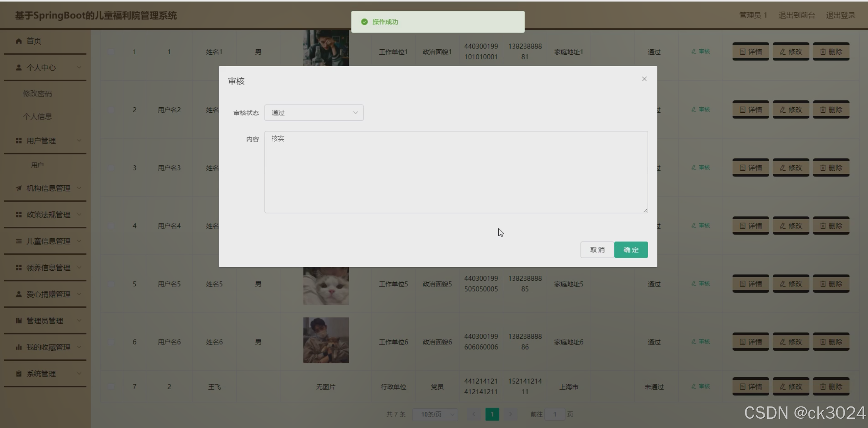Click 退出登录 in the header
868x428 pixels.
point(840,15)
